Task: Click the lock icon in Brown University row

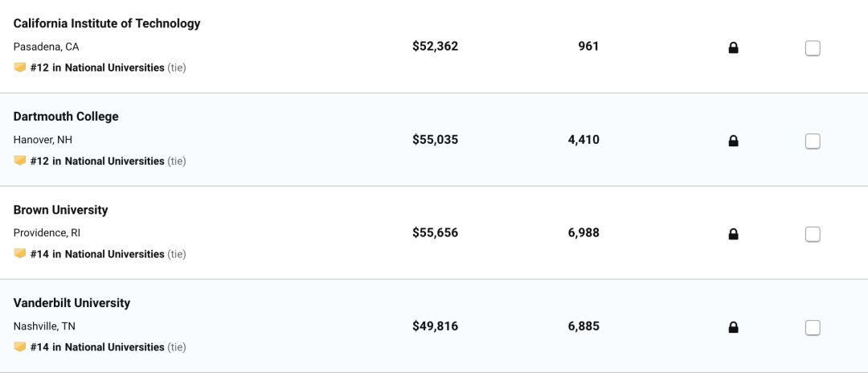Action: pos(733,234)
